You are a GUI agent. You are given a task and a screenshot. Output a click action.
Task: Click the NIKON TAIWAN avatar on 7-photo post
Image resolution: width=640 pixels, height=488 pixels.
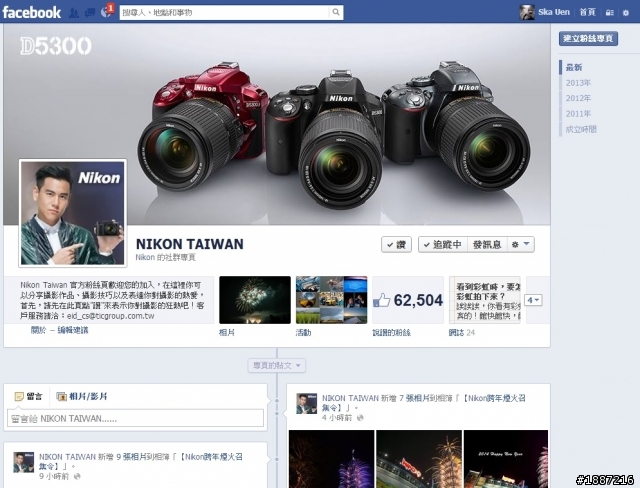coord(307,404)
